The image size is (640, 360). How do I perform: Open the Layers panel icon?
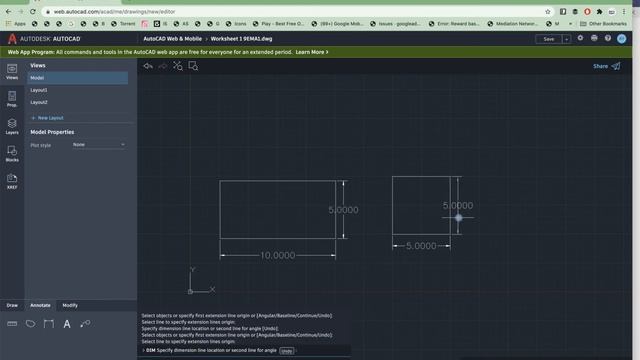click(12, 126)
